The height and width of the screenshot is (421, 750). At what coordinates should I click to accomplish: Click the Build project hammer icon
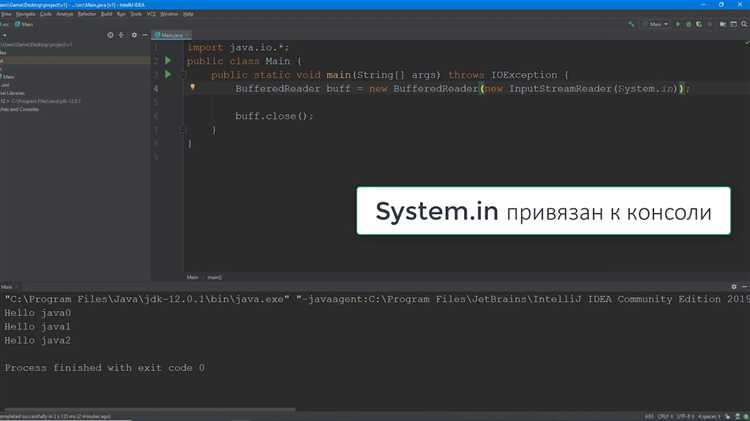[x=631, y=24]
